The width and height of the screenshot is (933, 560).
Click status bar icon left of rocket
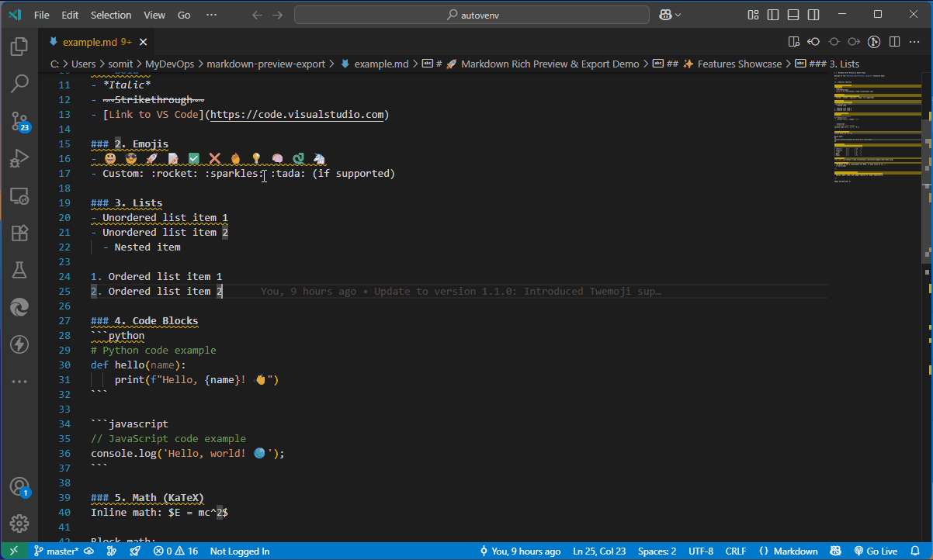click(x=112, y=551)
